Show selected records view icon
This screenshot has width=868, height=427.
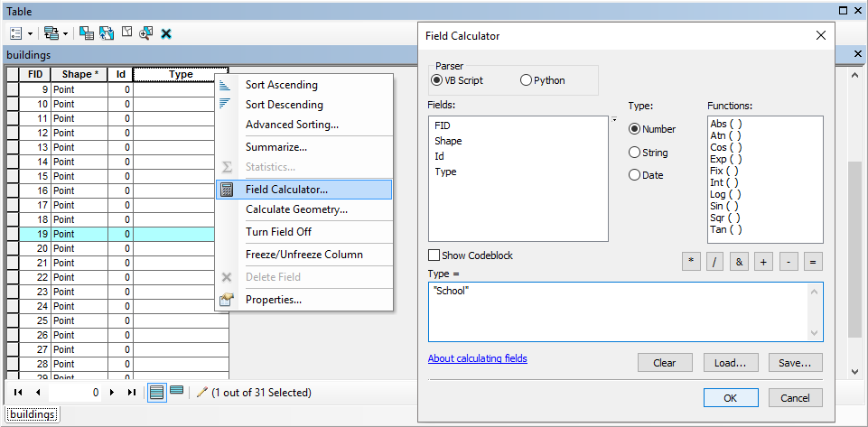tap(177, 392)
